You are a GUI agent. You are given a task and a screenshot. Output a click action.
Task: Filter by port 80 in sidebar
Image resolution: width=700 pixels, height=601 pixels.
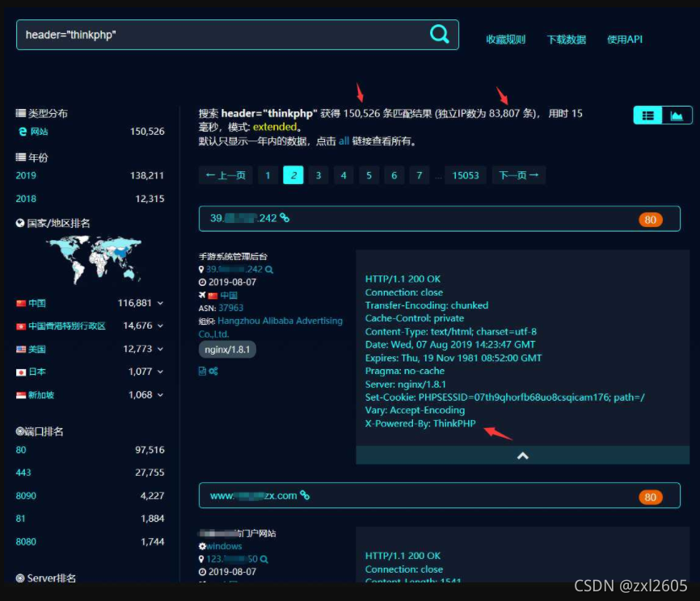tap(21, 450)
